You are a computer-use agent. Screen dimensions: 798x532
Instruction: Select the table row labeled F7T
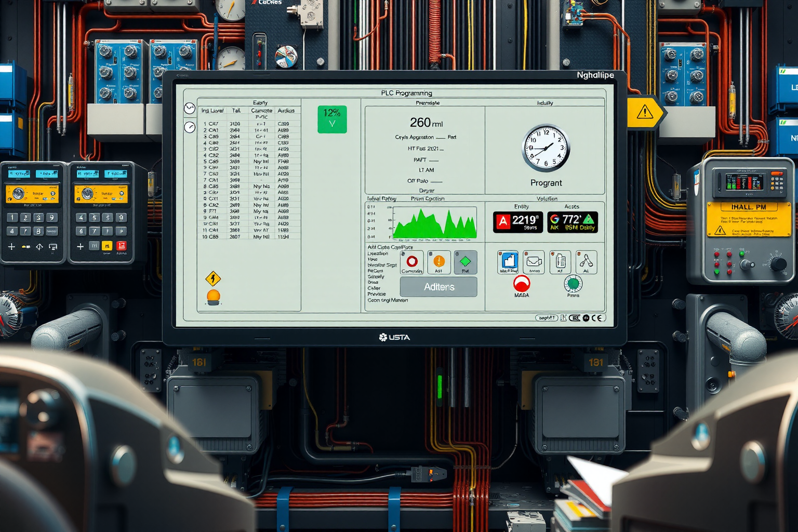249,211
